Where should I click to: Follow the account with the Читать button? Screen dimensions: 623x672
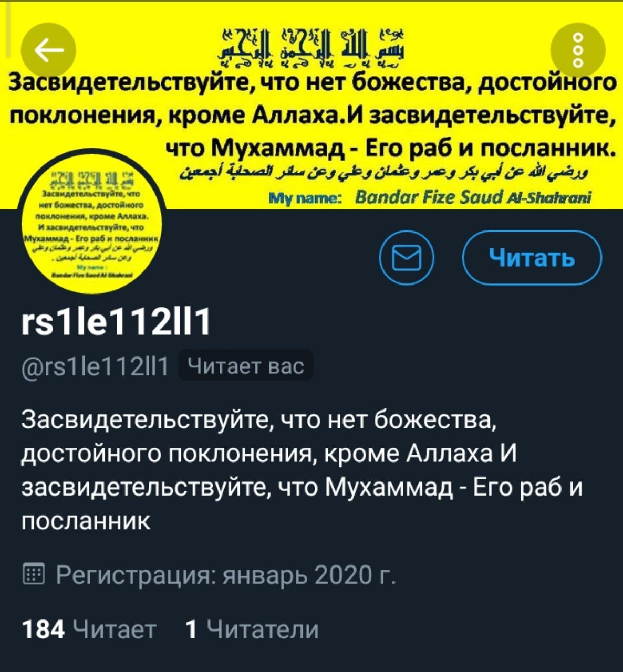coord(532,258)
